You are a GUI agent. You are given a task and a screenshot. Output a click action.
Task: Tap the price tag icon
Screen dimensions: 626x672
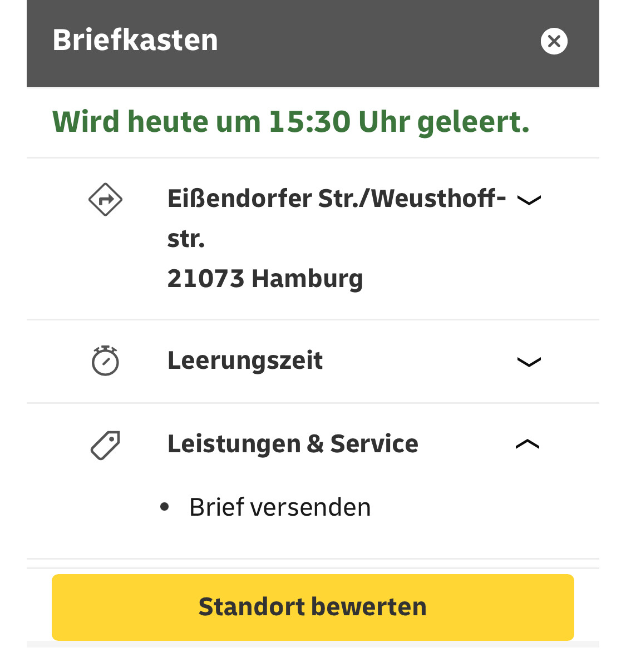tap(105, 445)
